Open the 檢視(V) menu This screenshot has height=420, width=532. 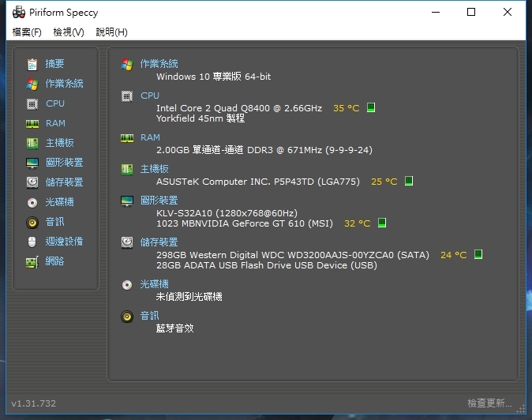69,32
